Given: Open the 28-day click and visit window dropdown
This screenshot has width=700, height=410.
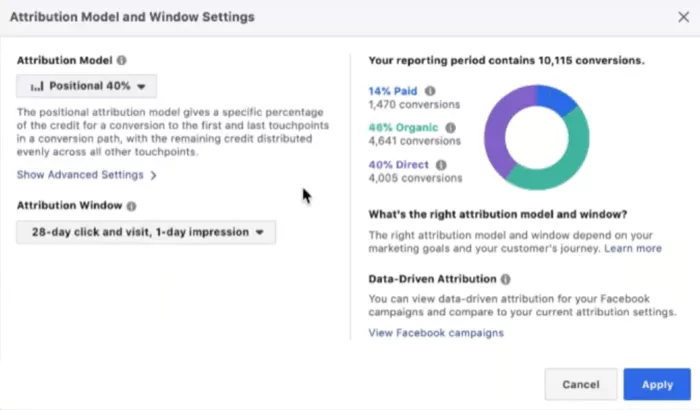Looking at the screenshot, I should pyautogui.click(x=146, y=232).
